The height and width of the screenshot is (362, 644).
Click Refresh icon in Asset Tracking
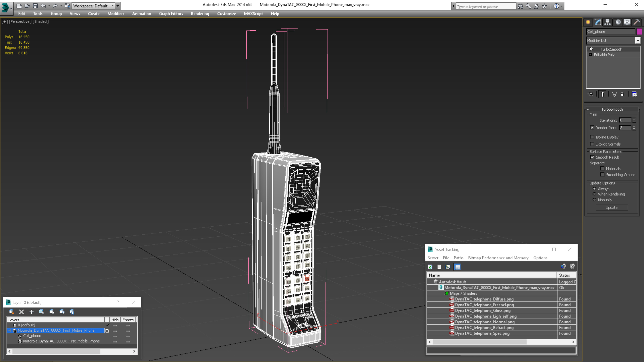pos(430,267)
